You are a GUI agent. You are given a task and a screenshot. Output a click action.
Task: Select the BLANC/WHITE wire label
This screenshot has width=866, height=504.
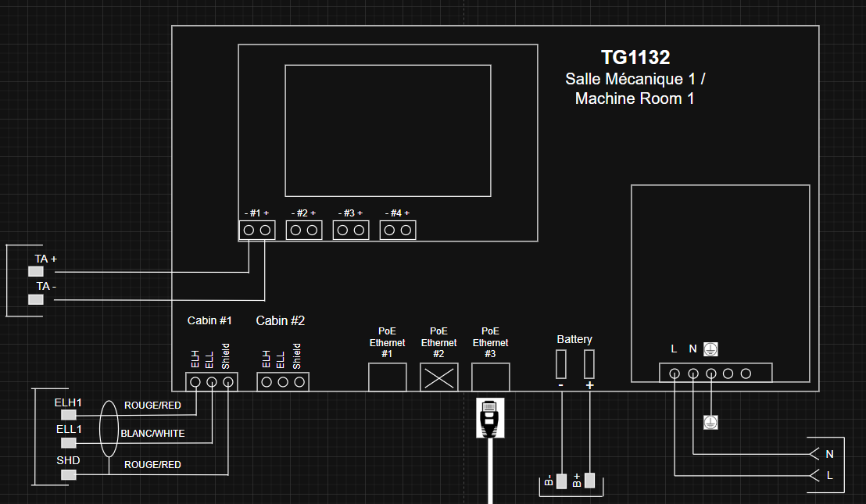coord(152,434)
